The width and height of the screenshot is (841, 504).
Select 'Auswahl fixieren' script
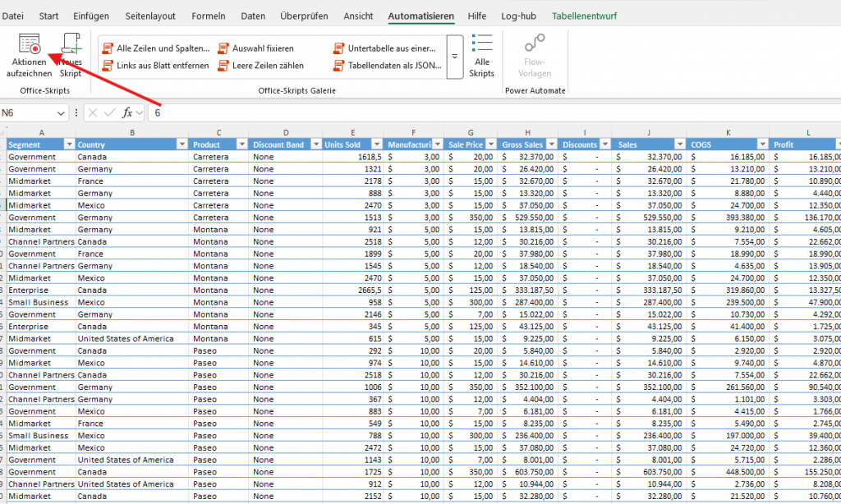(262, 48)
